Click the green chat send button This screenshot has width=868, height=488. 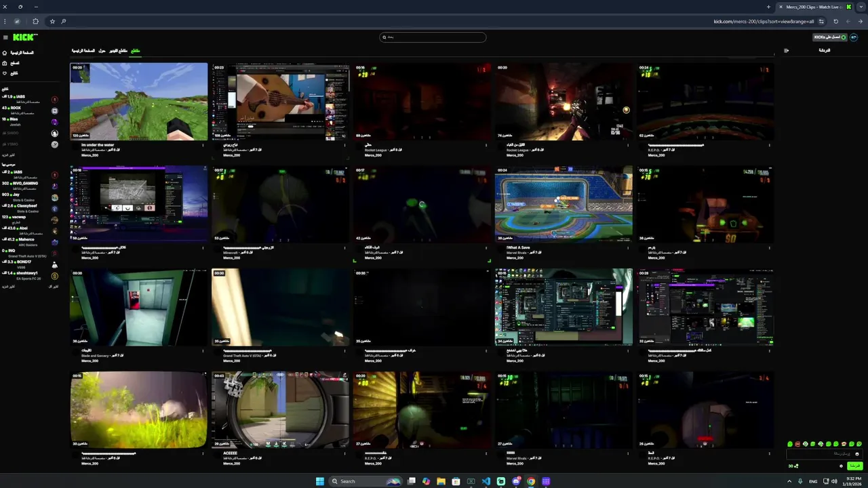[x=854, y=466]
